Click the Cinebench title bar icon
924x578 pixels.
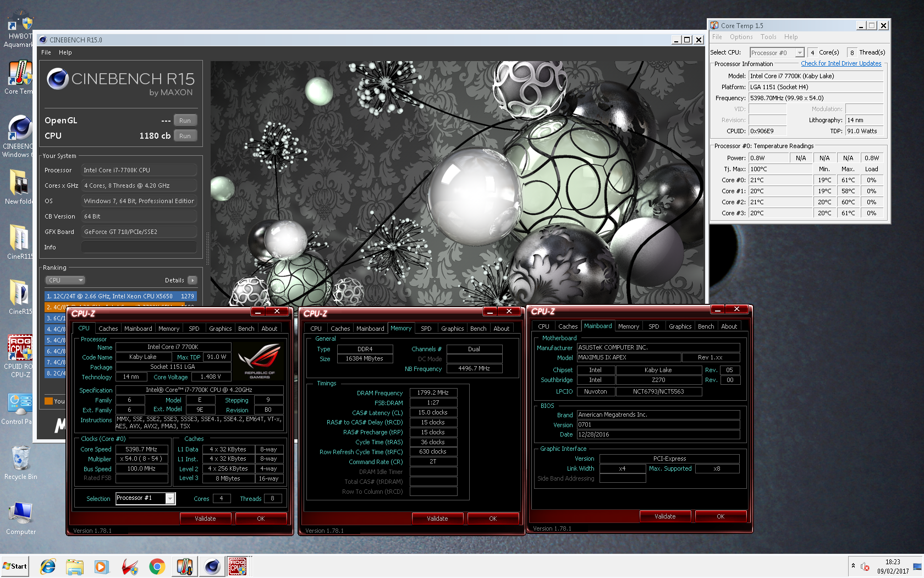tap(43, 40)
